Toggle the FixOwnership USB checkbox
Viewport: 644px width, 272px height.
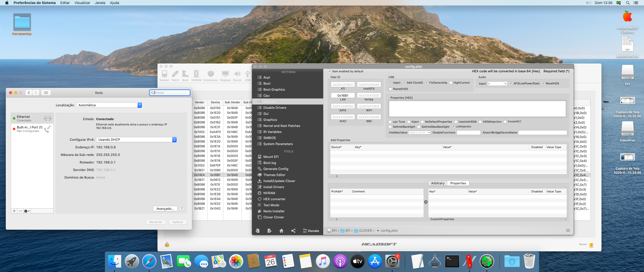pyautogui.click(x=427, y=83)
